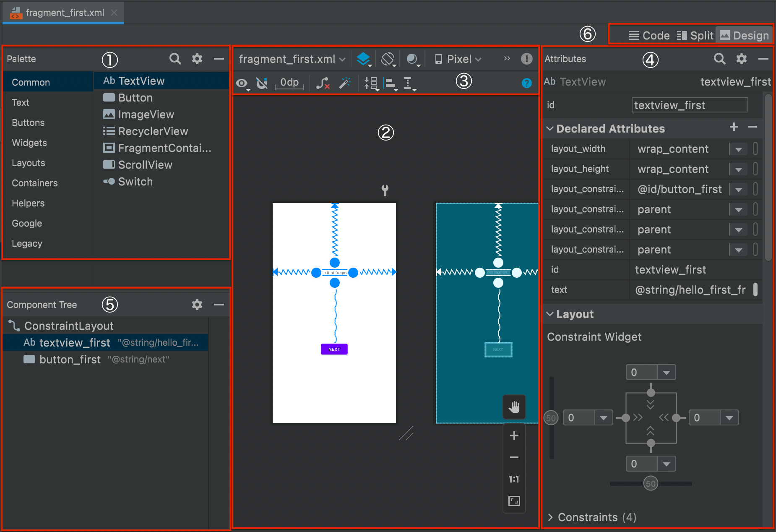Collapse the Declared Attributes section
This screenshot has width=776, height=532.
click(x=550, y=128)
